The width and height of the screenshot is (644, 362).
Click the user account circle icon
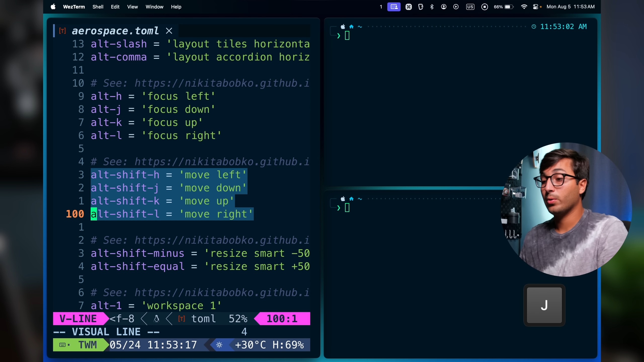444,7
